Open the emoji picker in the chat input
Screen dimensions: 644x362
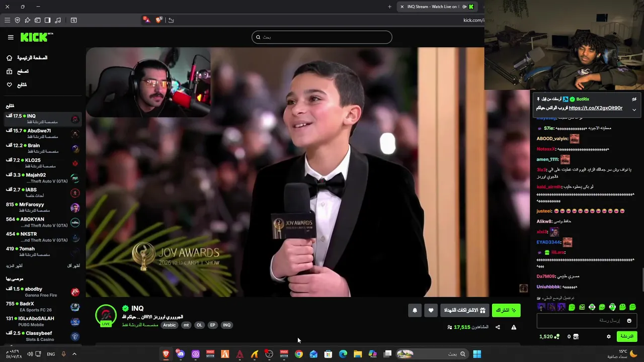(x=629, y=320)
